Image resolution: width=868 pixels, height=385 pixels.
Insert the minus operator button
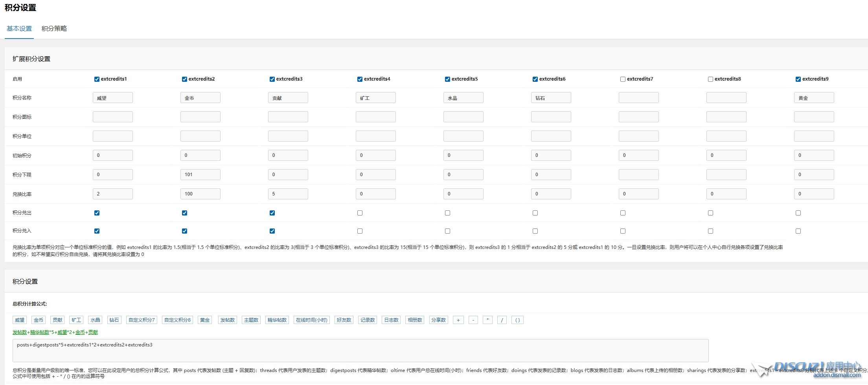tap(473, 320)
